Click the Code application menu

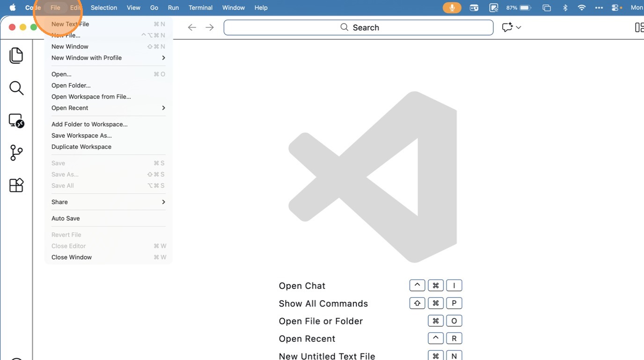point(33,7)
